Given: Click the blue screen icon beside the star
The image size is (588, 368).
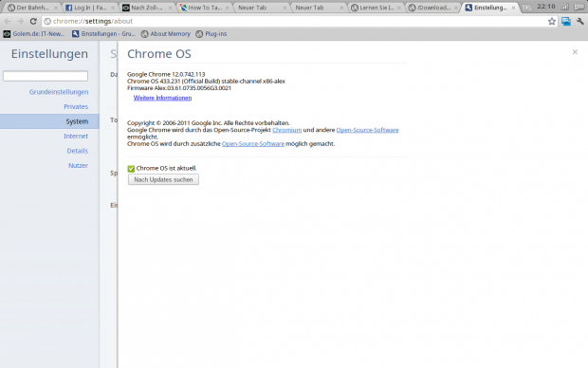Looking at the screenshot, I should [x=566, y=22].
